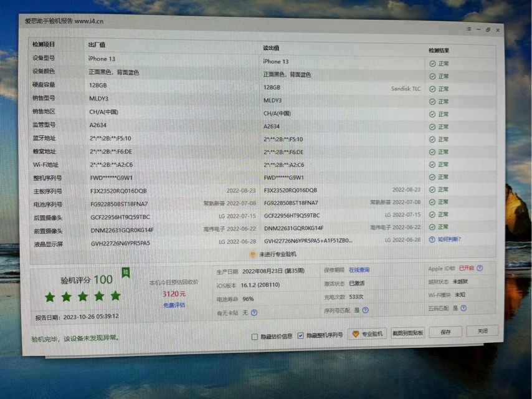The image size is (532, 399).
Task: Uncheck the 隐藏整机序列号 checkbox
Action: tap(301, 335)
